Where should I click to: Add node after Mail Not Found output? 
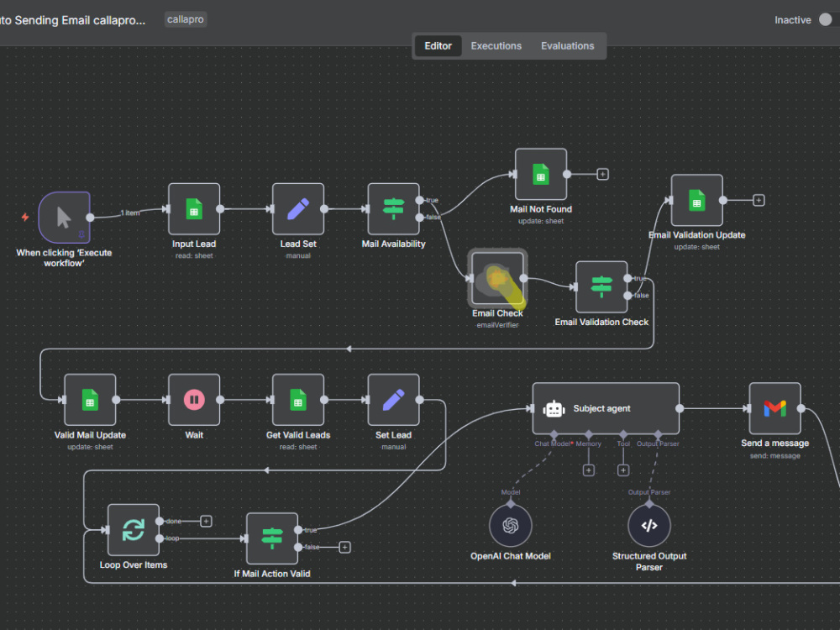(602, 174)
